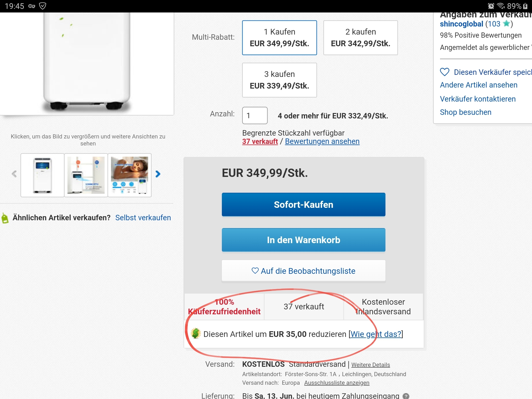Click the seller feedback star icon

pyautogui.click(x=506, y=24)
